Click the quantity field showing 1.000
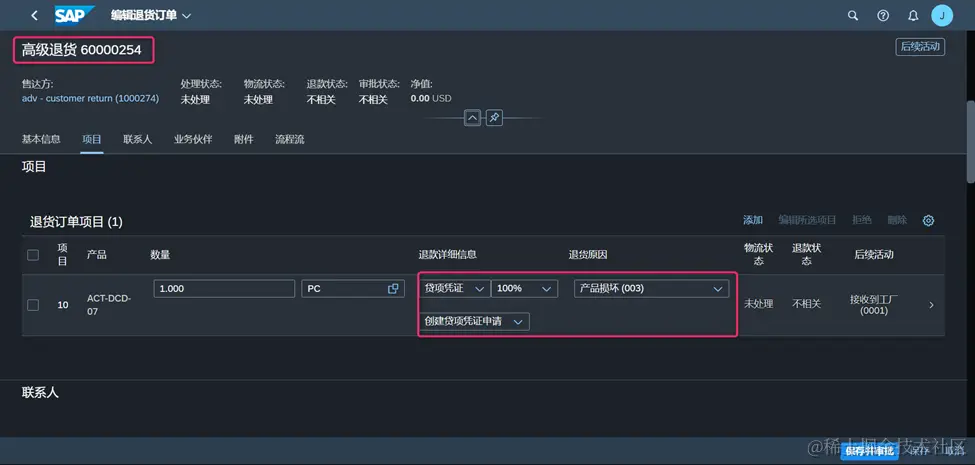This screenshot has width=975, height=465. pyautogui.click(x=224, y=288)
